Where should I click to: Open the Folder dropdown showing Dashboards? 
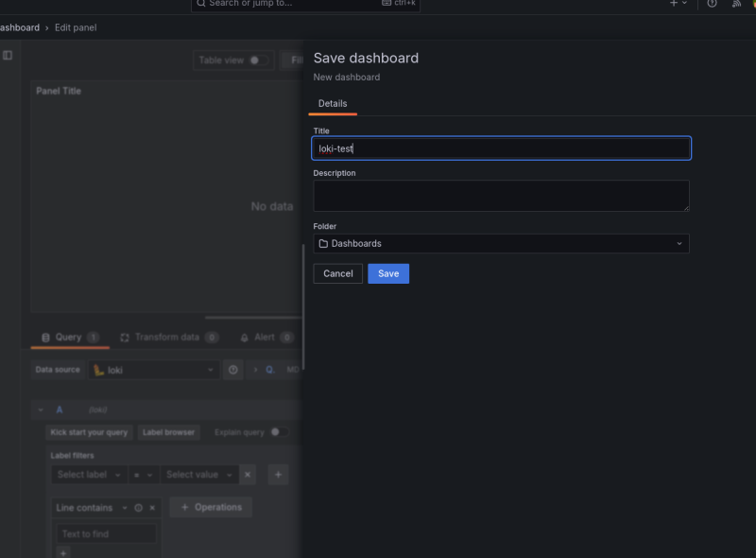tap(501, 244)
